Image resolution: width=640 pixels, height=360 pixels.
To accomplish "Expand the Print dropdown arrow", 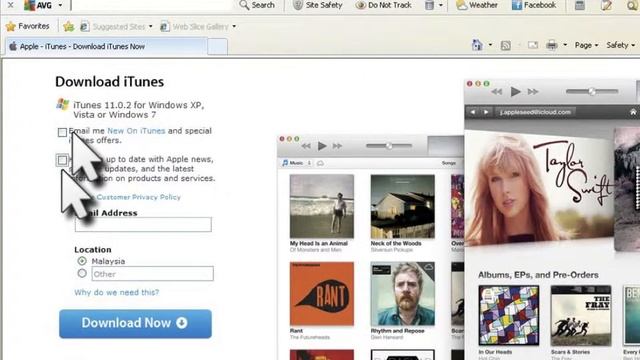I will pyautogui.click(x=565, y=45).
